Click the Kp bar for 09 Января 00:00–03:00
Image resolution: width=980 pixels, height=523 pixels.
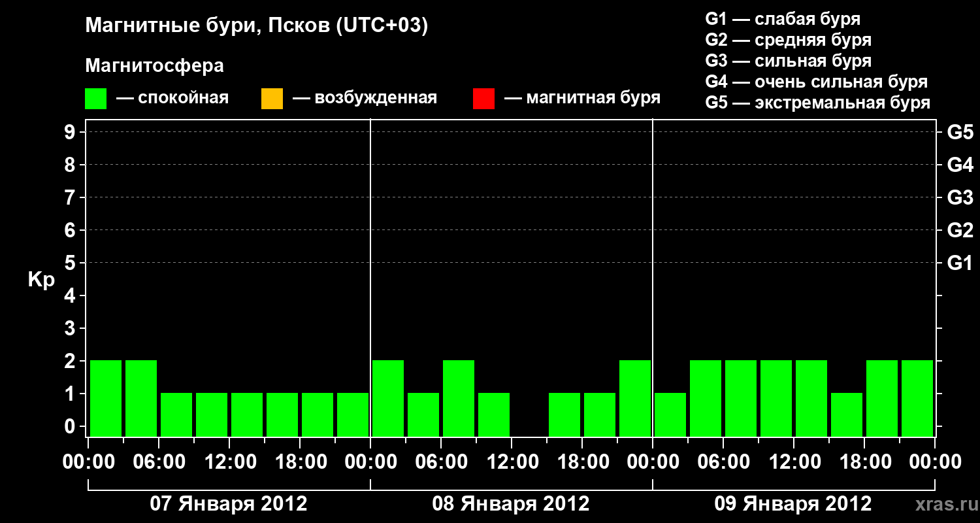670,414
